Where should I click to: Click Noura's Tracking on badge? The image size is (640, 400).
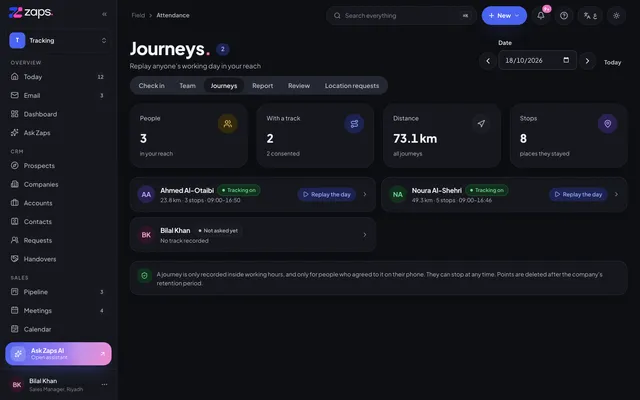[487, 190]
